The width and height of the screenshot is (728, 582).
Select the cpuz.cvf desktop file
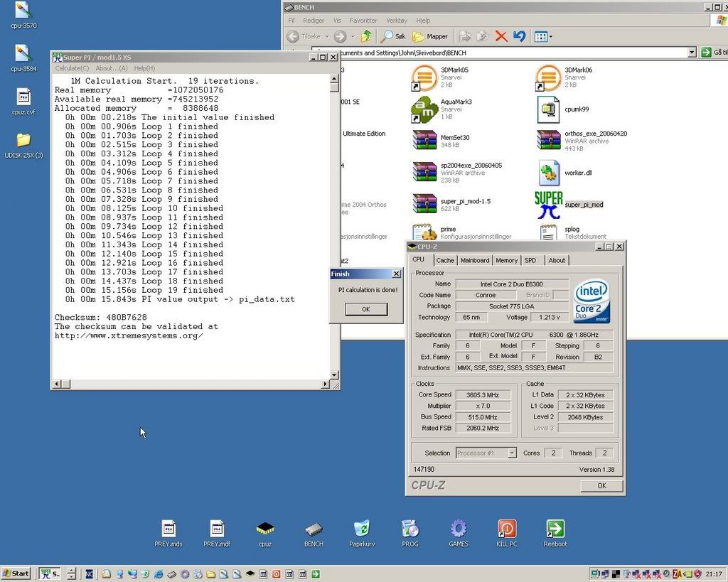(x=23, y=101)
